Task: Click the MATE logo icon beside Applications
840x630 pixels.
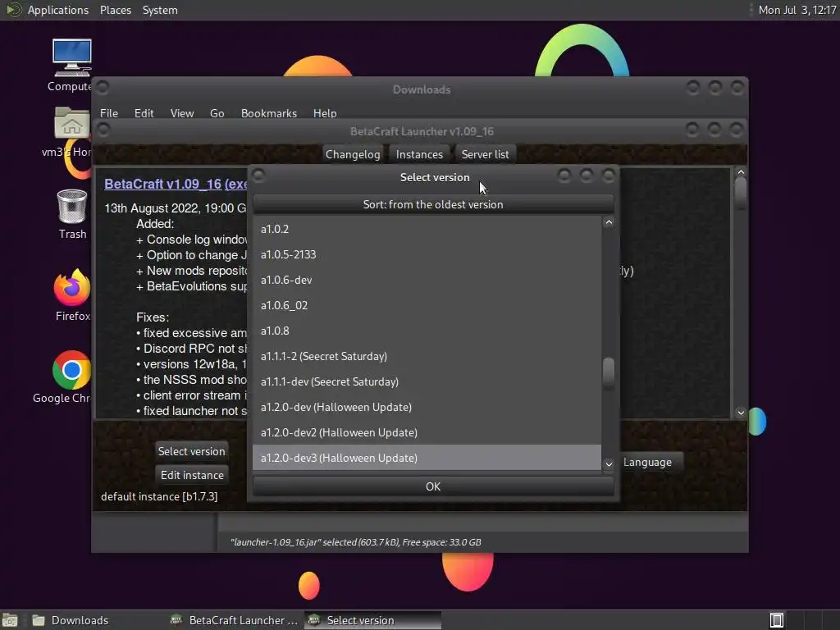Action: (13, 10)
